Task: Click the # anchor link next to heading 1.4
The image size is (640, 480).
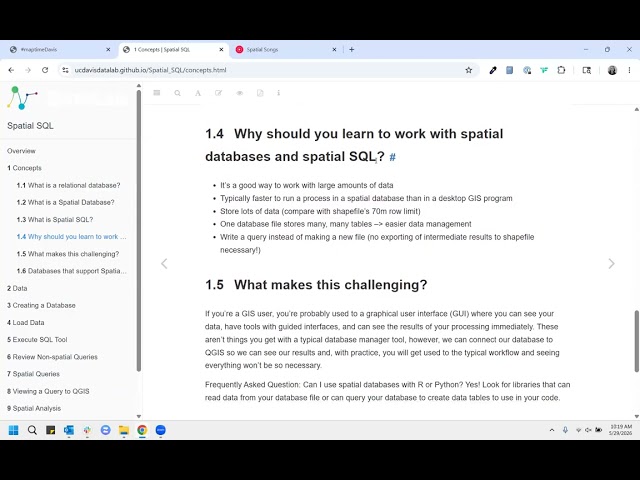Action: click(x=392, y=157)
